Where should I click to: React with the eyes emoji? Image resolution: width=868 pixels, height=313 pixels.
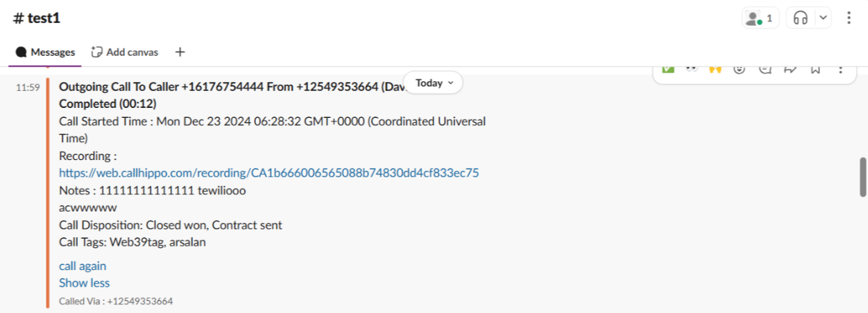pyautogui.click(x=691, y=69)
